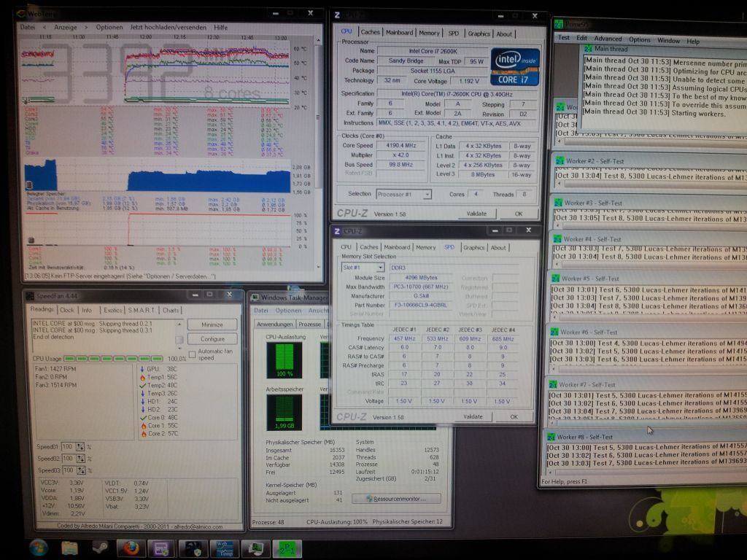This screenshot has width=747, height=560.
Task: Open Prime95 Advanced menu
Action: pyautogui.click(x=608, y=39)
